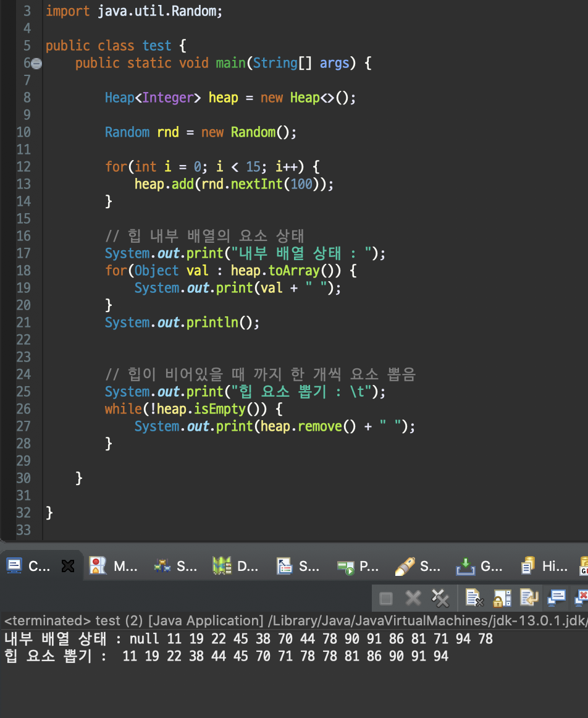Open the Data Source Explorer tab labeled D...
This screenshot has width=588, height=718.
click(x=236, y=567)
